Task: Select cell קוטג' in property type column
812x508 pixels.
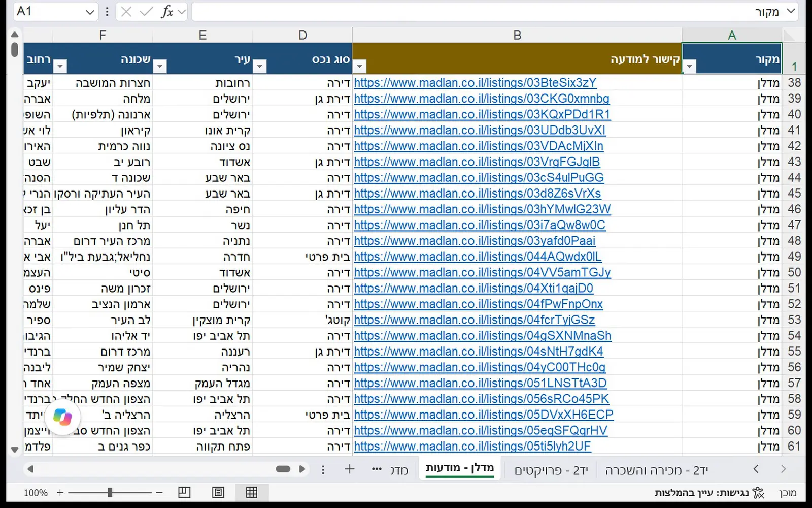Action: (x=302, y=320)
